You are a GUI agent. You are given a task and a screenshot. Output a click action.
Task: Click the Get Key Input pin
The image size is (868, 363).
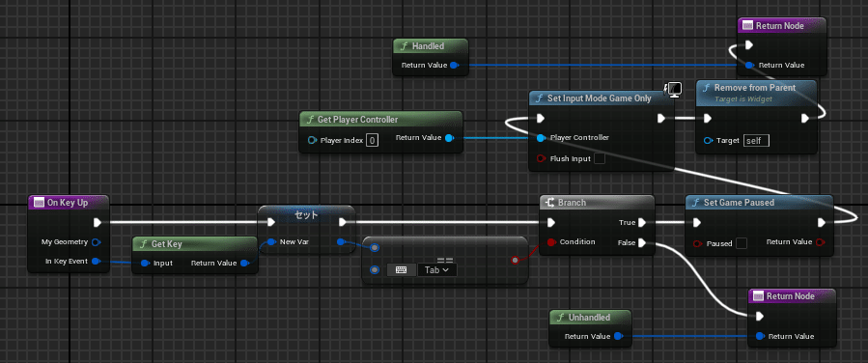pyautogui.click(x=145, y=263)
